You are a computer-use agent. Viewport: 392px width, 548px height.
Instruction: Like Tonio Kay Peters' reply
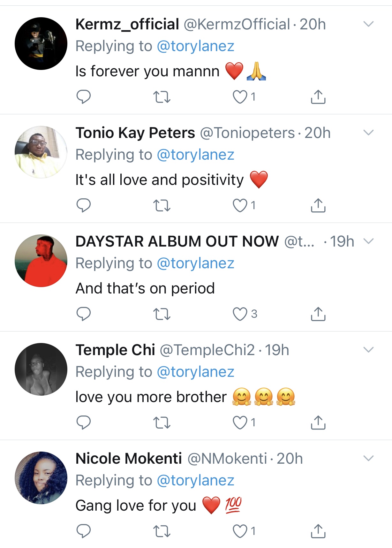point(239,206)
